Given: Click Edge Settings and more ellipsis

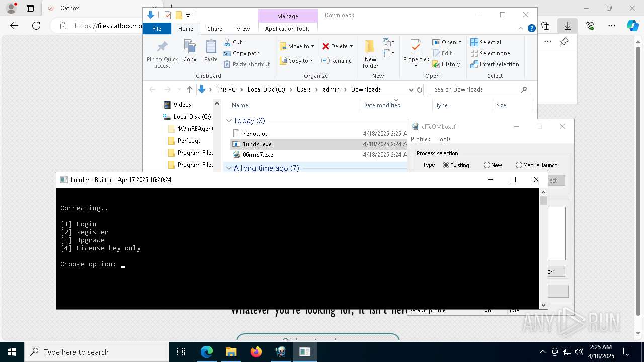Looking at the screenshot, I should click(611, 26).
